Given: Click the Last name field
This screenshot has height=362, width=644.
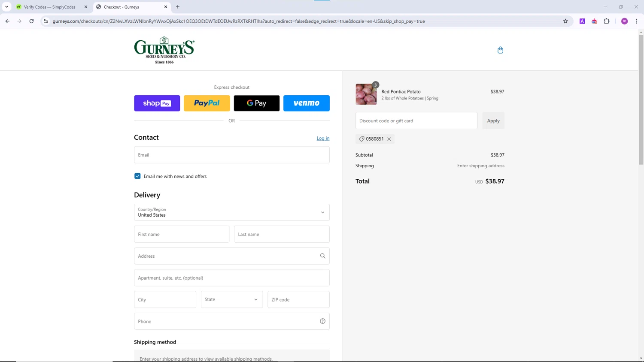Looking at the screenshot, I should tap(282, 234).
